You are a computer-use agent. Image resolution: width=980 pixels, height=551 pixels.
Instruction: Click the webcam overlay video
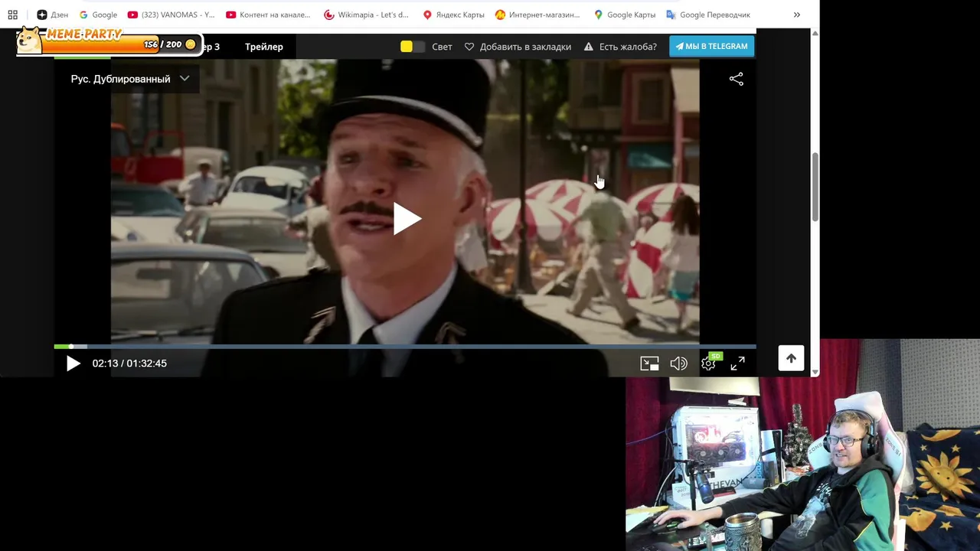(802, 445)
